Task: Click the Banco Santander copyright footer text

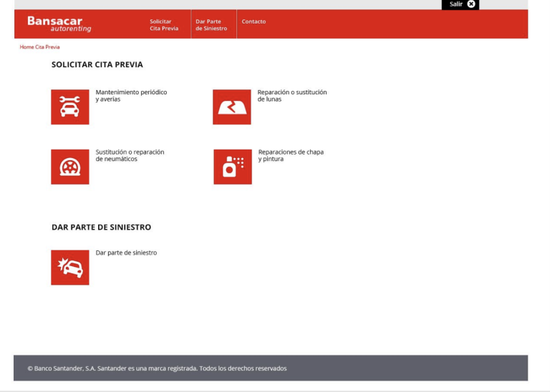Action: (157, 368)
